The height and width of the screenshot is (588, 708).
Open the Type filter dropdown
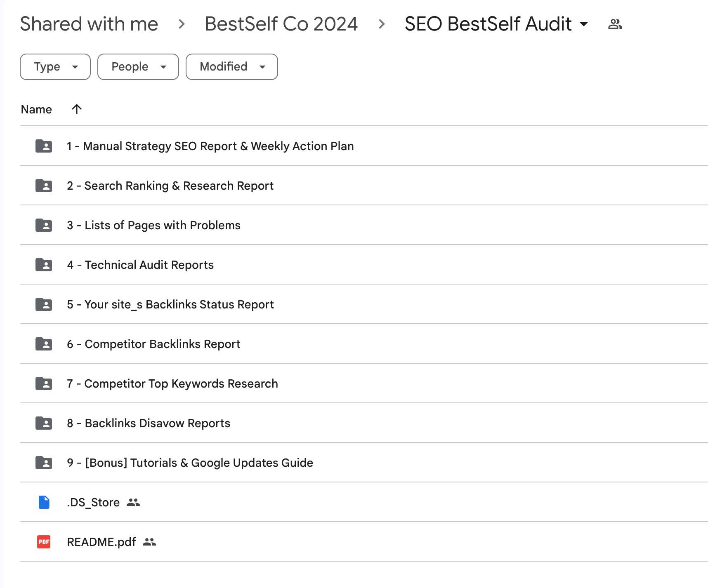click(x=55, y=67)
